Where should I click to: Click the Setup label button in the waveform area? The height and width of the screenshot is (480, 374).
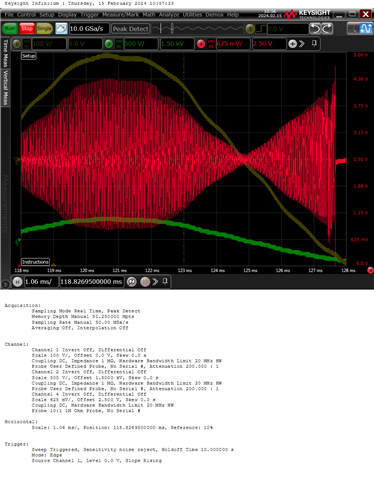tap(29, 56)
